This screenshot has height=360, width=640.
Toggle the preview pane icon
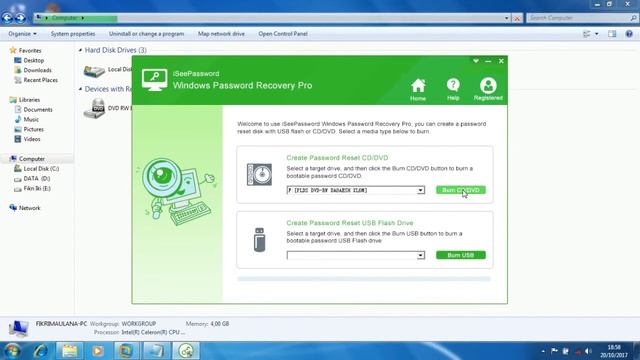pos(612,34)
